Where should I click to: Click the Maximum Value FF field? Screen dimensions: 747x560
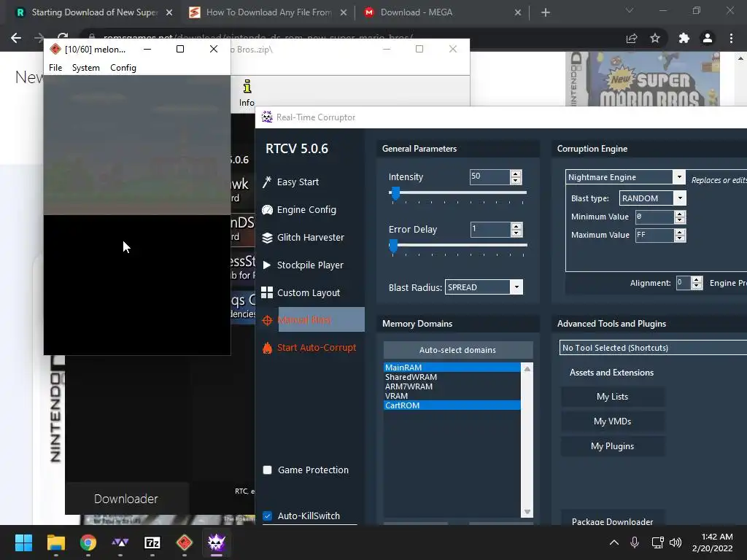tap(654, 236)
